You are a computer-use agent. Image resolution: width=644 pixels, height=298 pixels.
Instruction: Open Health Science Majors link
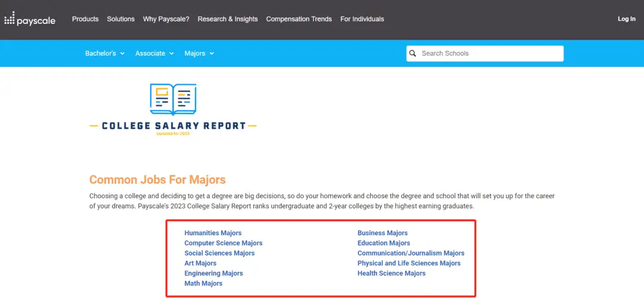391,274
